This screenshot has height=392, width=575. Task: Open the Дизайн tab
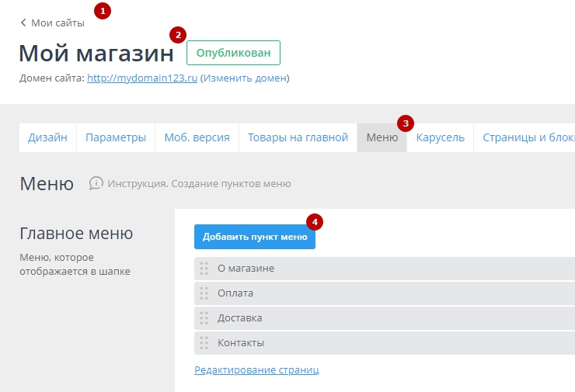click(x=47, y=137)
